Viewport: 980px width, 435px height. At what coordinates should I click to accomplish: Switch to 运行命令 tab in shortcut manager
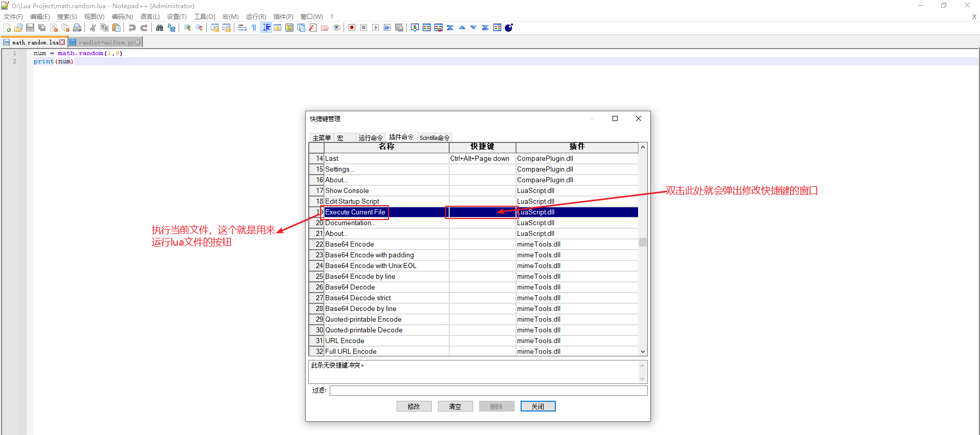[x=371, y=138]
